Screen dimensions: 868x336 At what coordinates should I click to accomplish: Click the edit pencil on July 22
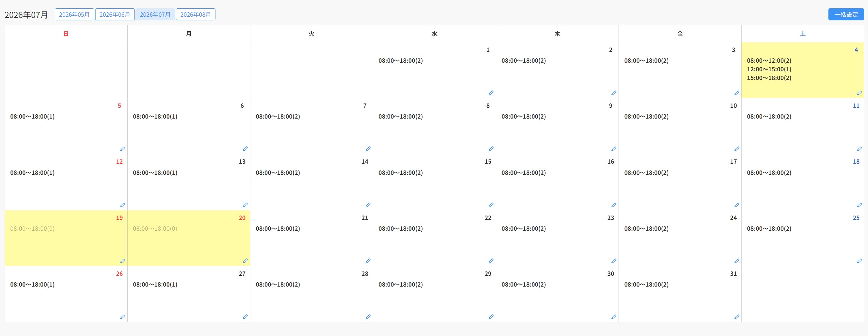pos(491,261)
